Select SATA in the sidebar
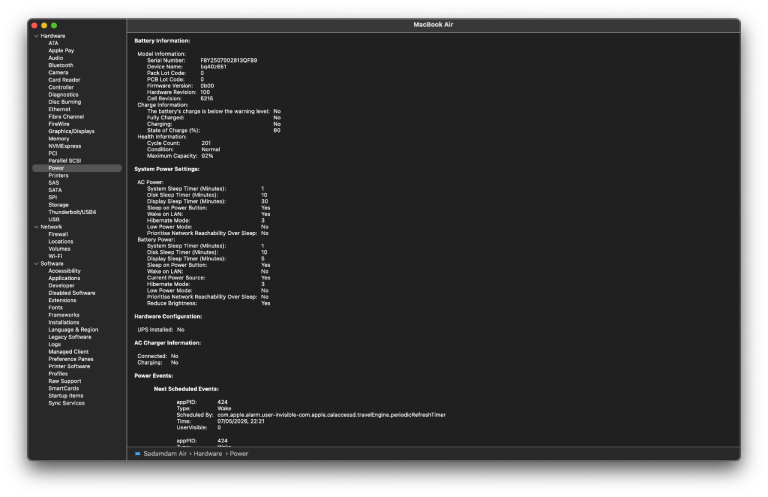Image resolution: width=768 pixels, height=497 pixels. click(55, 190)
